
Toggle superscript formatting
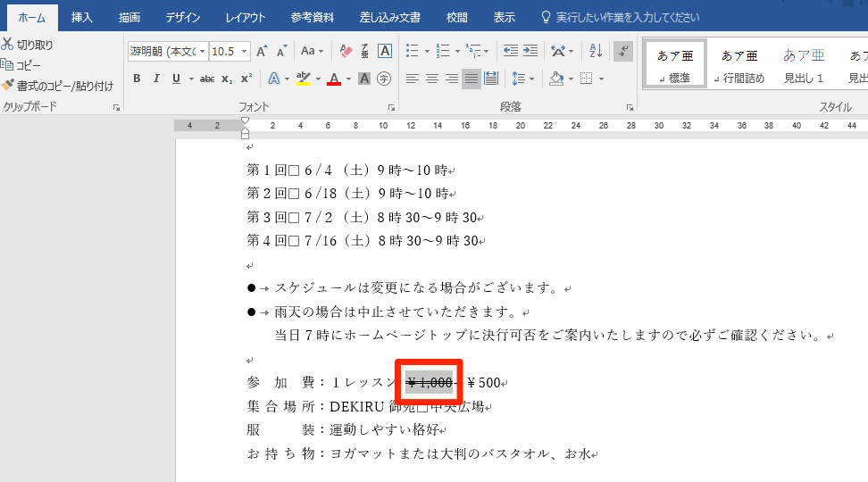[x=246, y=79]
